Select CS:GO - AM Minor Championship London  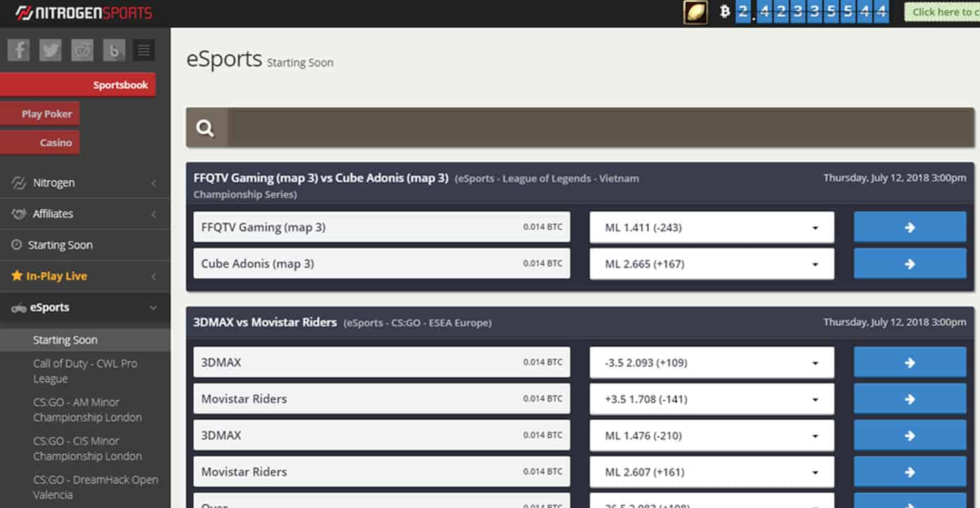87,409
